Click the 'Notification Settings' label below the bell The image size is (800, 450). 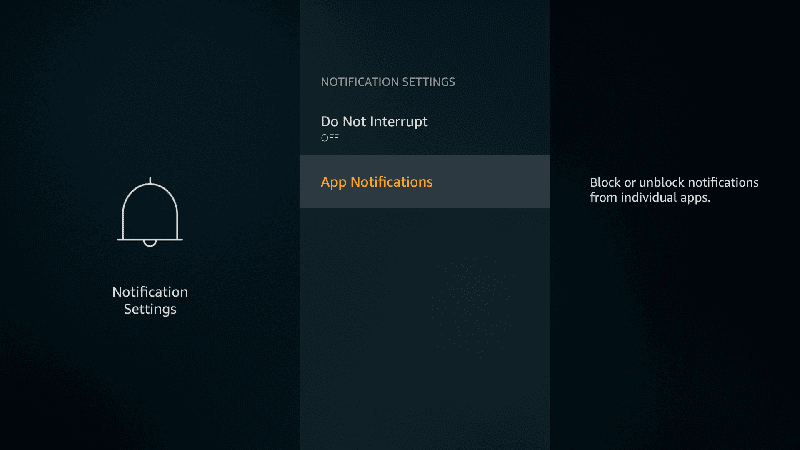150,301
